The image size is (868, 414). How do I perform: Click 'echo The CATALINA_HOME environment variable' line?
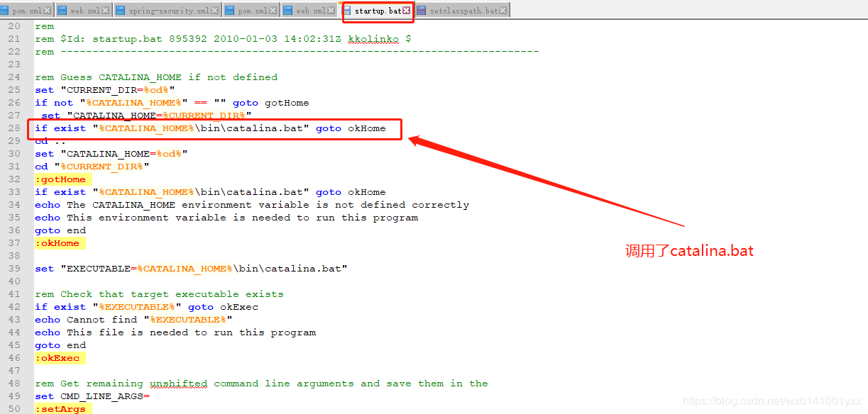click(x=252, y=205)
